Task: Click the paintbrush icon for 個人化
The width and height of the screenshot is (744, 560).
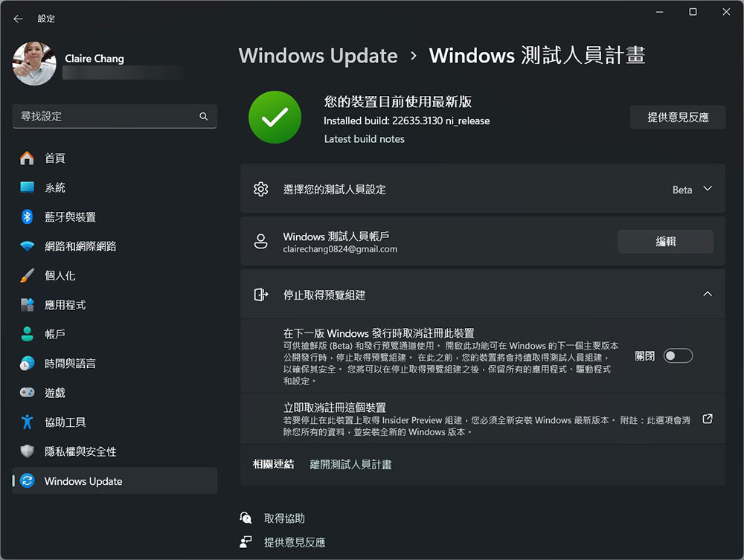Action: pos(27,275)
